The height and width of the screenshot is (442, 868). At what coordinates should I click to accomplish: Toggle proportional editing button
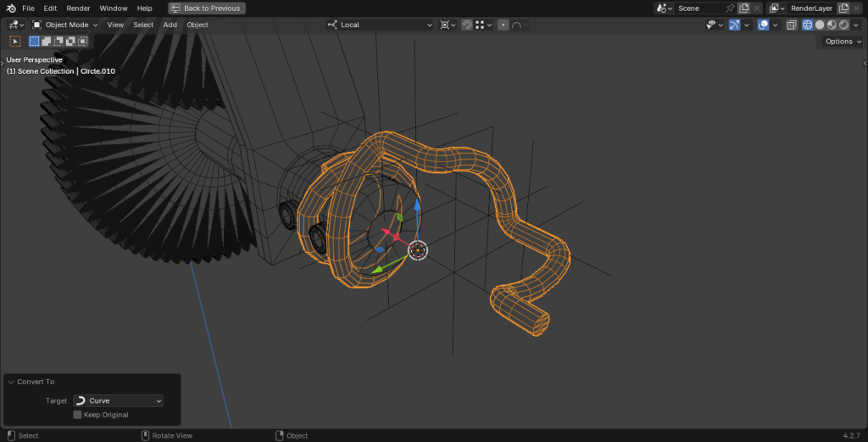click(x=503, y=25)
